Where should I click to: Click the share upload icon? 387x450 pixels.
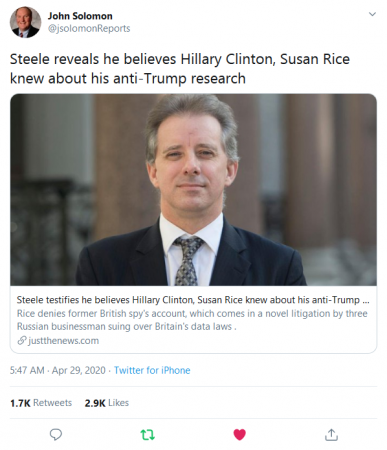coord(331,435)
